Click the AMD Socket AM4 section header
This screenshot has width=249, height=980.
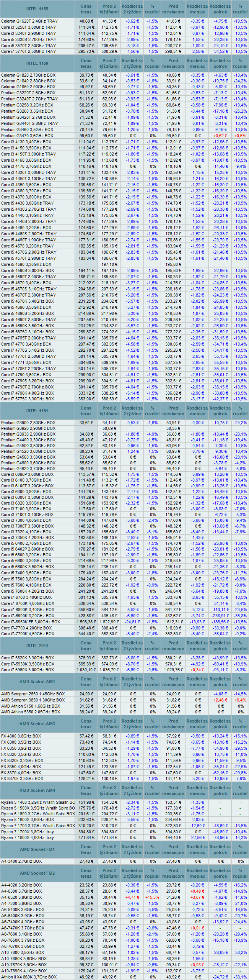[37, 790]
